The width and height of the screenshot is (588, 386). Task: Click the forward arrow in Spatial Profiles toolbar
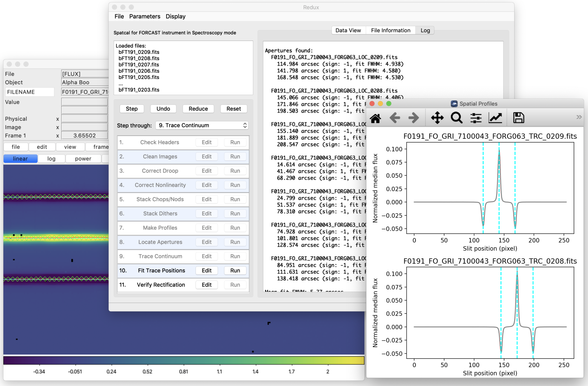tap(413, 117)
